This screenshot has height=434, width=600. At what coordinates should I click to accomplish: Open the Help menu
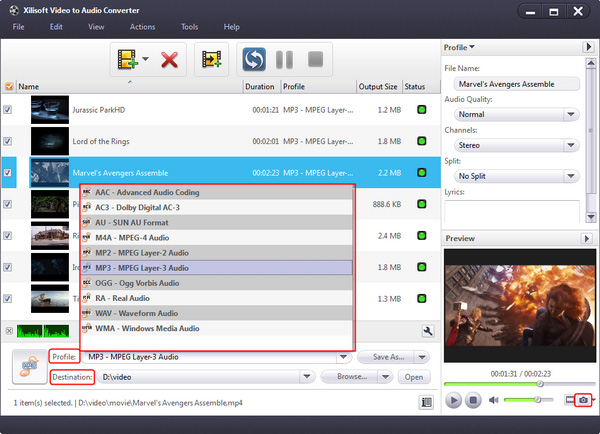[x=232, y=27]
